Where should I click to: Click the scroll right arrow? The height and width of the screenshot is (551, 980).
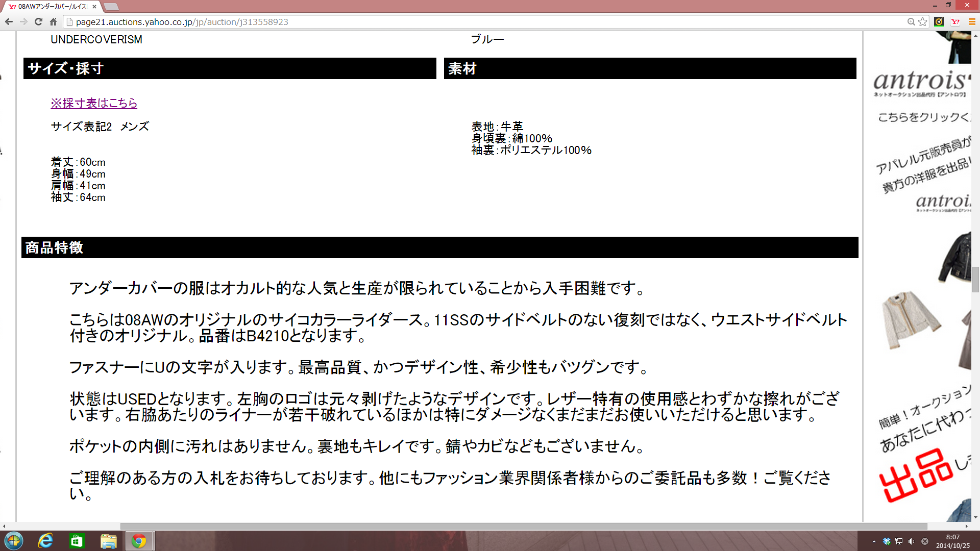click(x=966, y=526)
